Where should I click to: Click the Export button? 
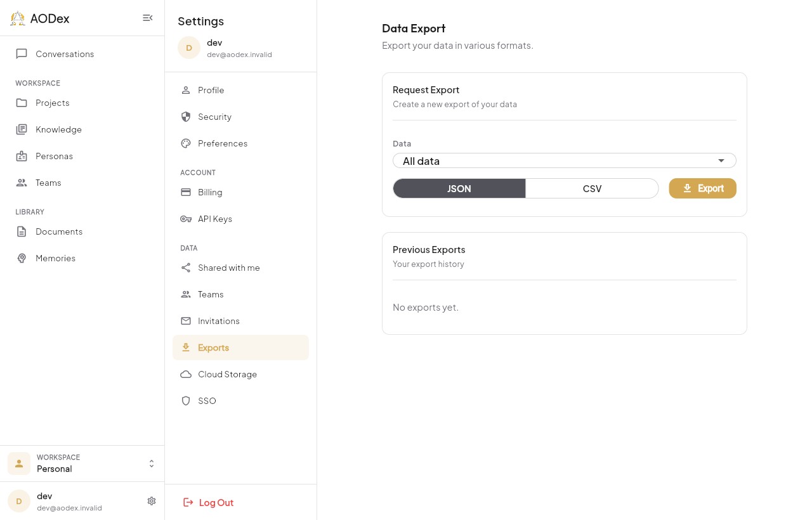tap(703, 188)
